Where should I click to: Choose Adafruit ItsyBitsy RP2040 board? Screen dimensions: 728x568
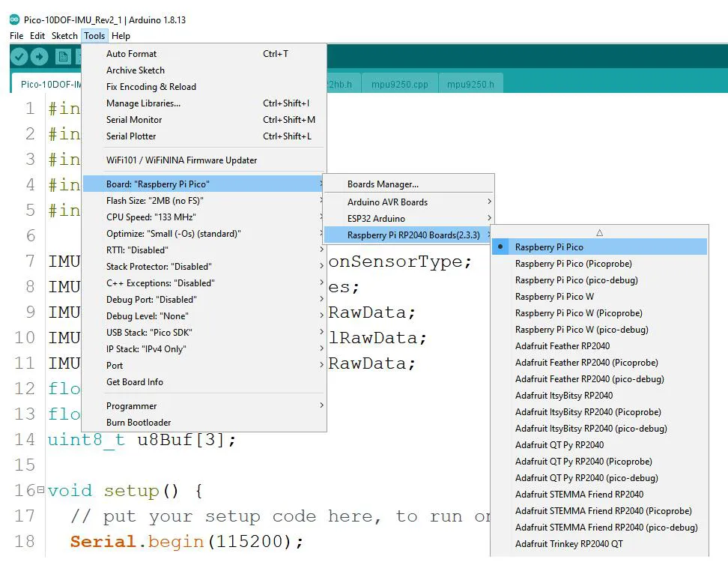[x=599, y=395]
